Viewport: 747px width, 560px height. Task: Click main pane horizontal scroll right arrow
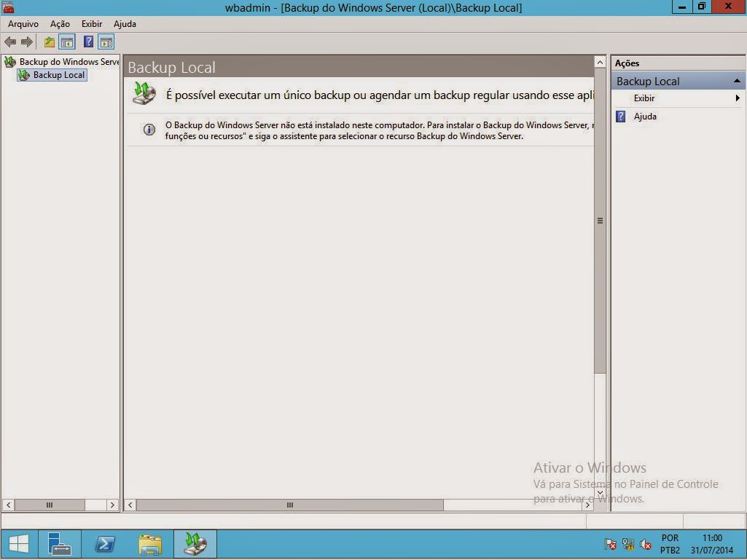(588, 505)
